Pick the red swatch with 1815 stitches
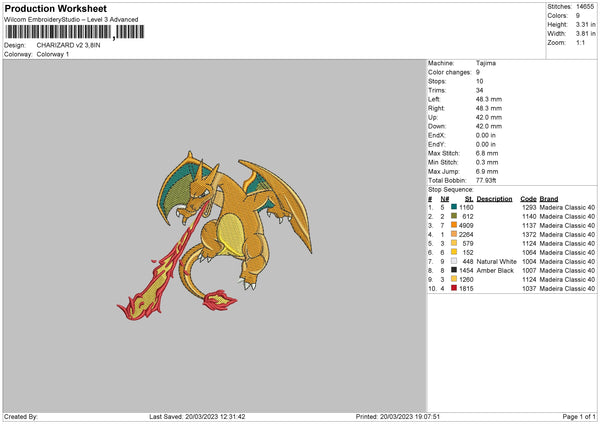The width and height of the screenshot is (600, 424). pyautogui.click(x=454, y=288)
